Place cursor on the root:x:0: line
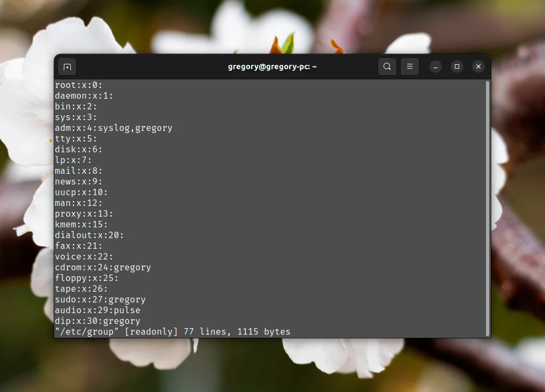Image resolution: width=545 pixels, height=392 pixels. tap(78, 85)
